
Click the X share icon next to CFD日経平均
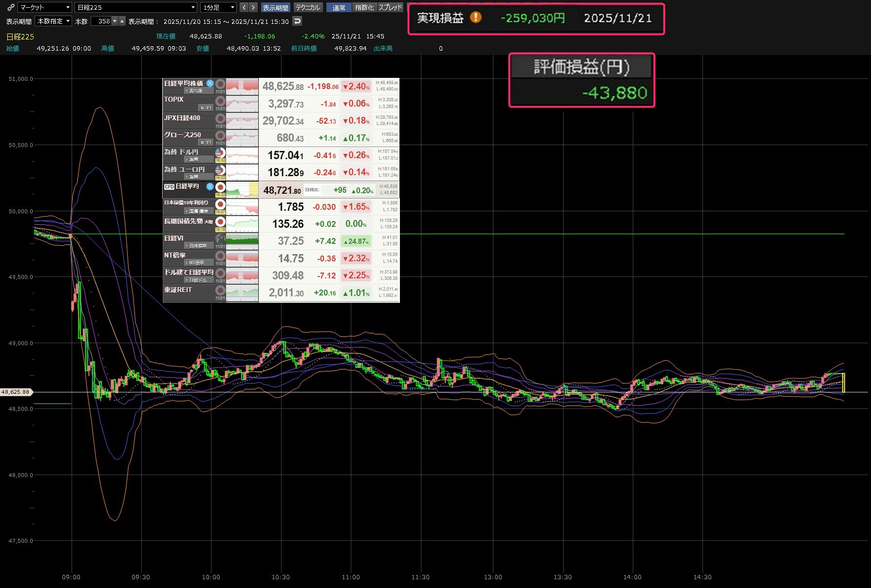click(x=210, y=186)
